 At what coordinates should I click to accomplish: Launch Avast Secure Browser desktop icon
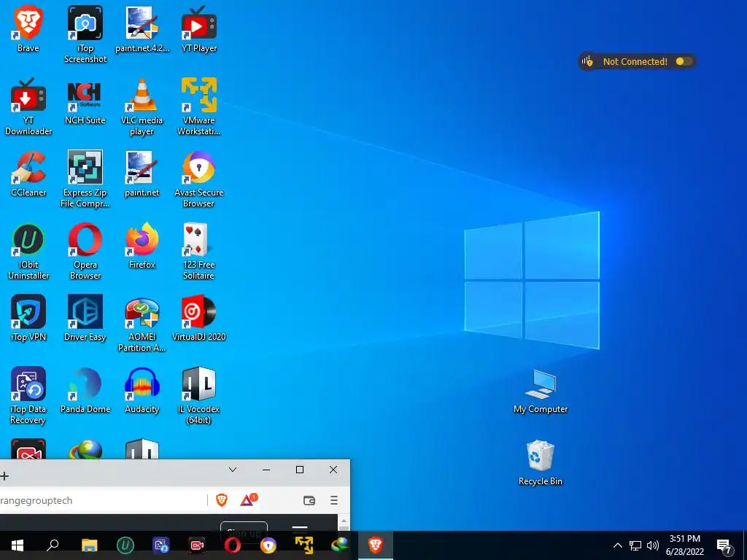[x=198, y=179]
